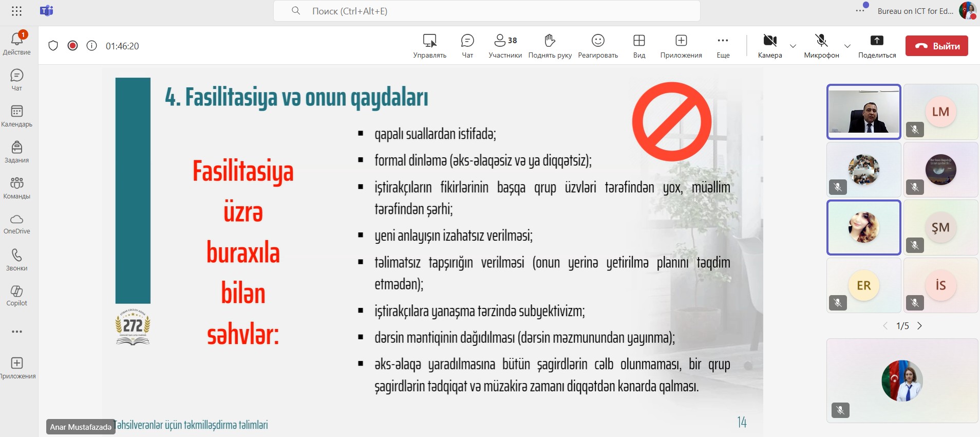Select the ER participant tile
The width and height of the screenshot is (980, 437).
coord(864,285)
